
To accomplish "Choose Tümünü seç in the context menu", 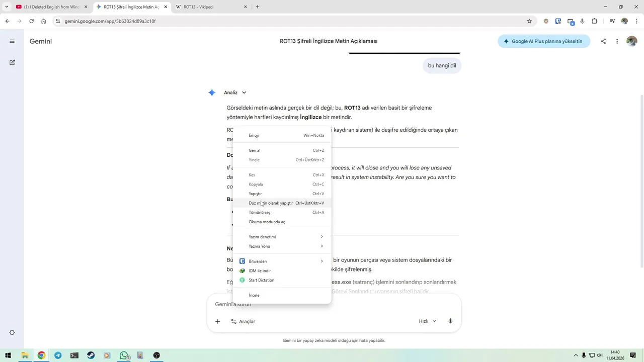I will pyautogui.click(x=282, y=212).
